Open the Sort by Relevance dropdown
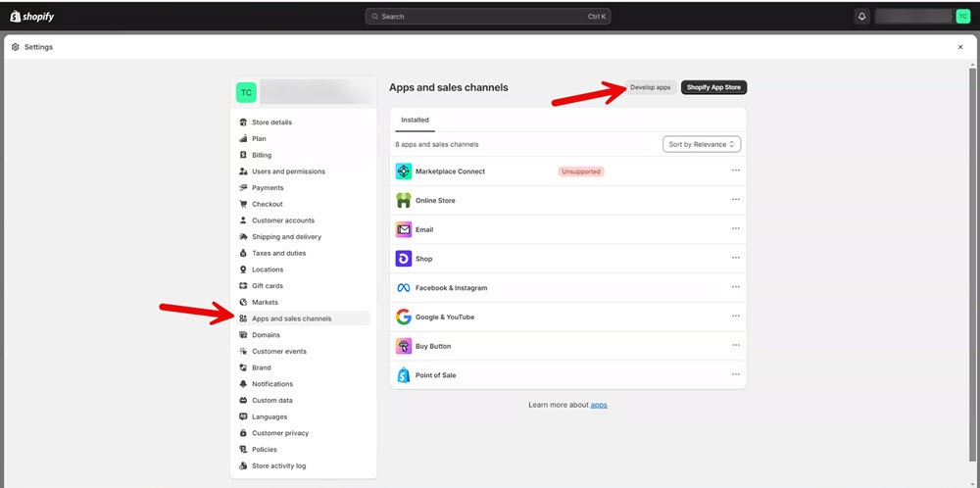Image resolution: width=980 pixels, height=488 pixels. [x=702, y=144]
